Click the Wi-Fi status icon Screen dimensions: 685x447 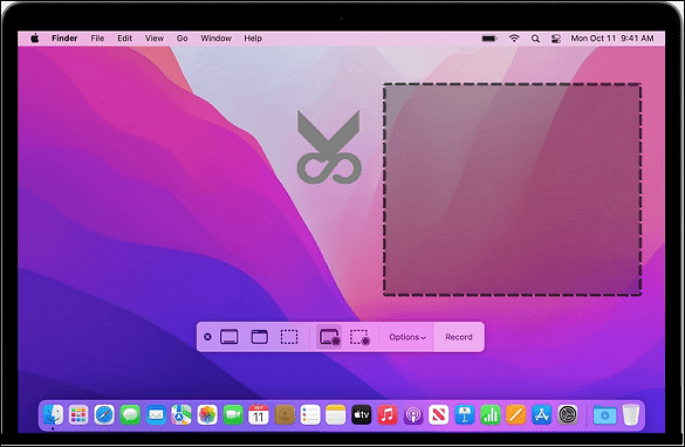514,38
